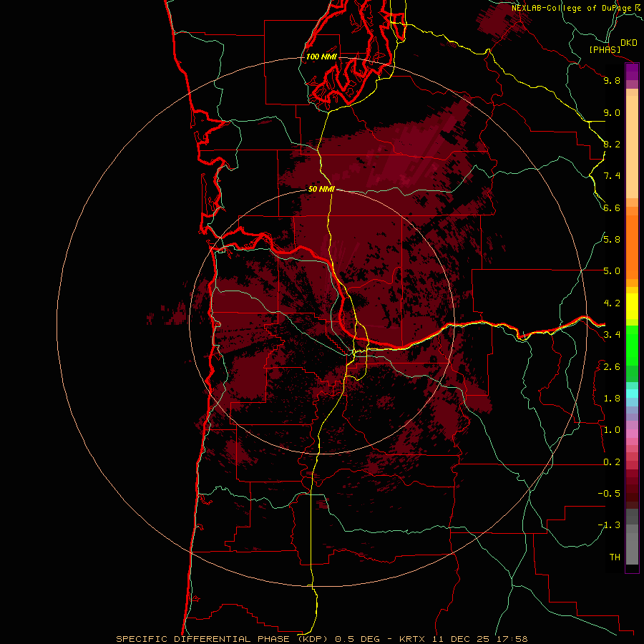This screenshot has width=644, height=644.
Task: Click the NEXLAB-College of DuPage credit text
Action: (571, 8)
